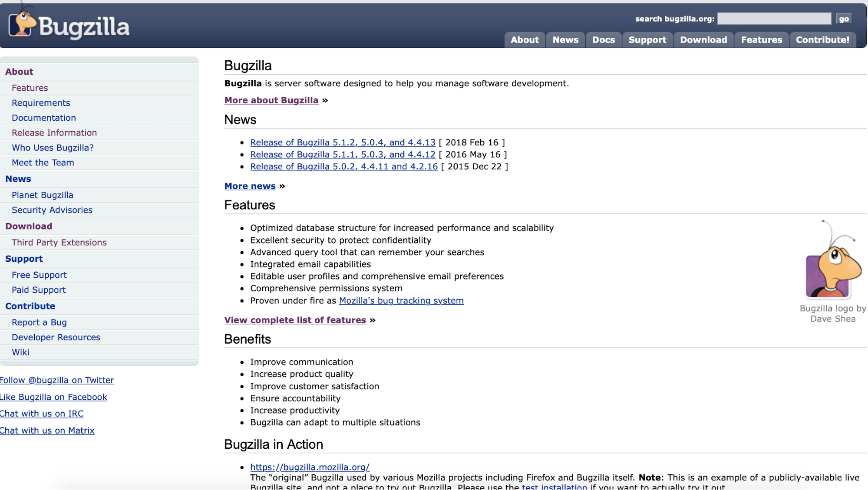The image size is (868, 490).
Task: Open Third Party Extensions sidebar link
Action: click(59, 243)
